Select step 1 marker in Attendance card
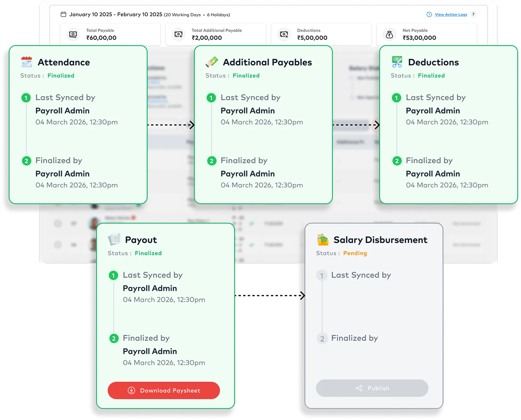This screenshot has width=521, height=420. (x=26, y=98)
